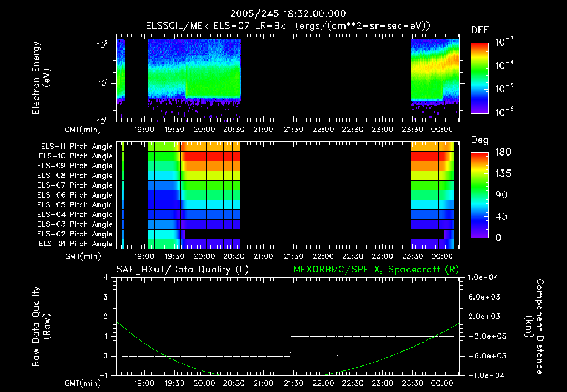Click GMT(min) label under pitch angle panel
567x392 pixels.
(x=83, y=256)
